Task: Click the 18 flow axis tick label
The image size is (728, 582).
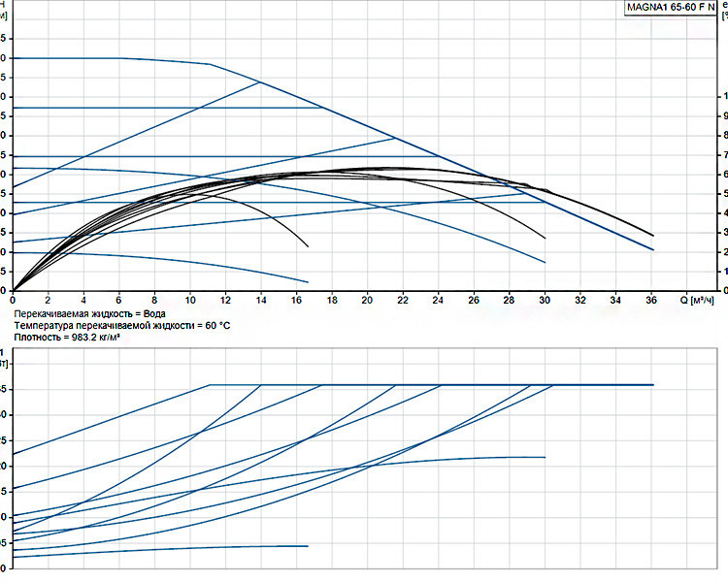Action: [332, 301]
